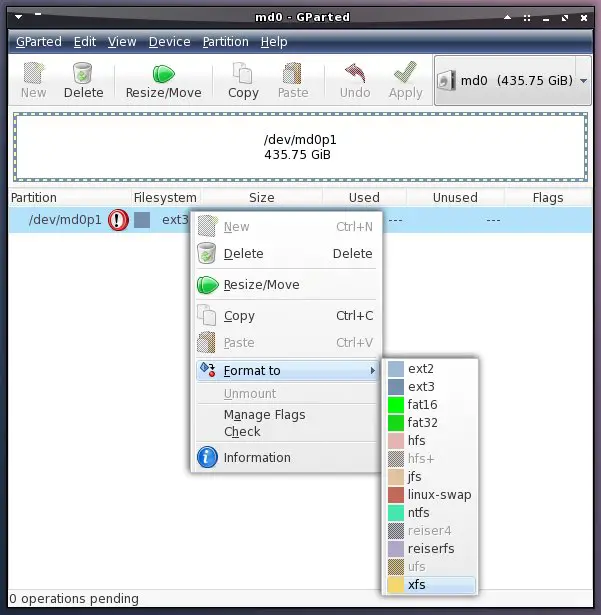
Task: Format partition to jfs
Action: [430, 477]
